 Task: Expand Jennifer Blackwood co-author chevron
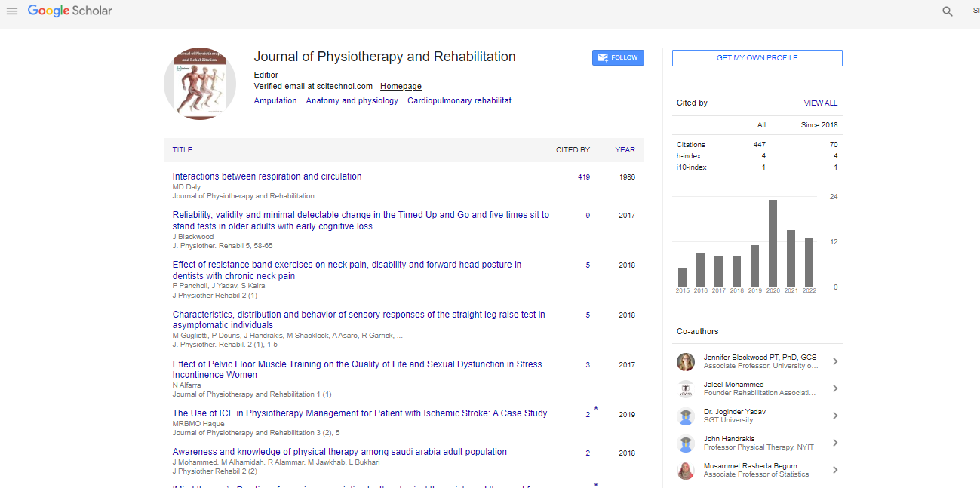[835, 362]
